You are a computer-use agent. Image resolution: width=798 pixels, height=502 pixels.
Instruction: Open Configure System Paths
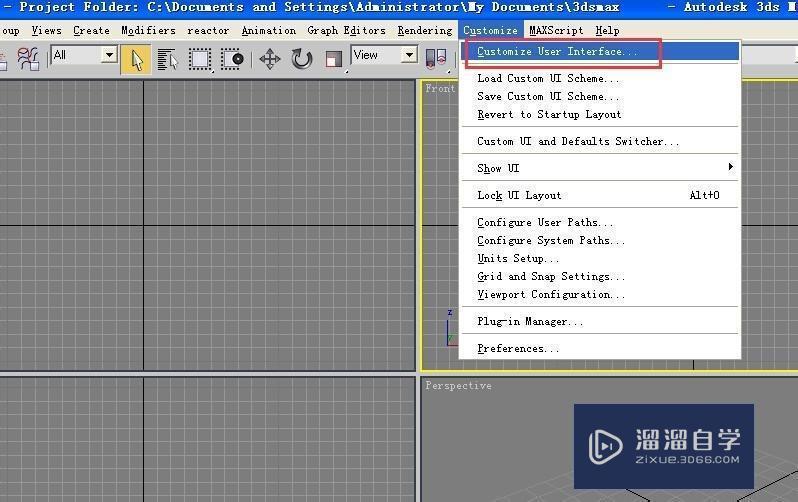(x=601, y=240)
